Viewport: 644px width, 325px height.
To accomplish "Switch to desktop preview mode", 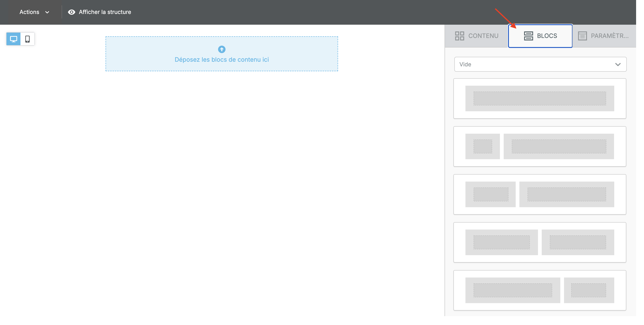I will (13, 39).
